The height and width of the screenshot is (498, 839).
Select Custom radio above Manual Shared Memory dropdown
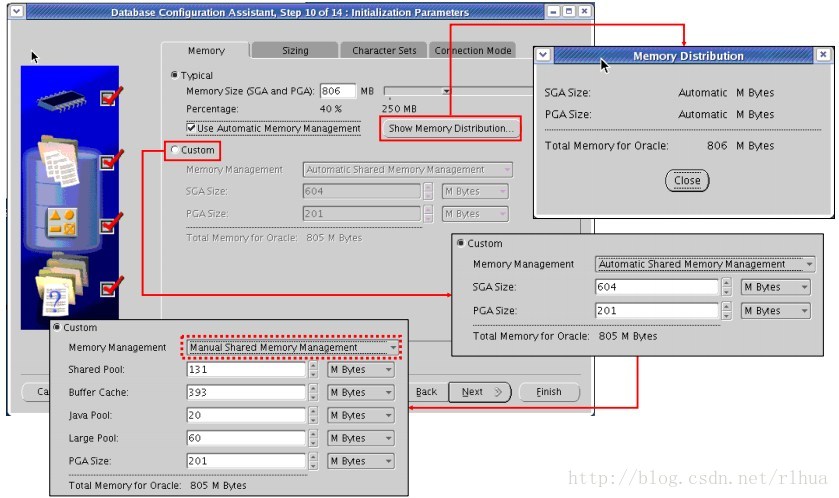[x=57, y=327]
